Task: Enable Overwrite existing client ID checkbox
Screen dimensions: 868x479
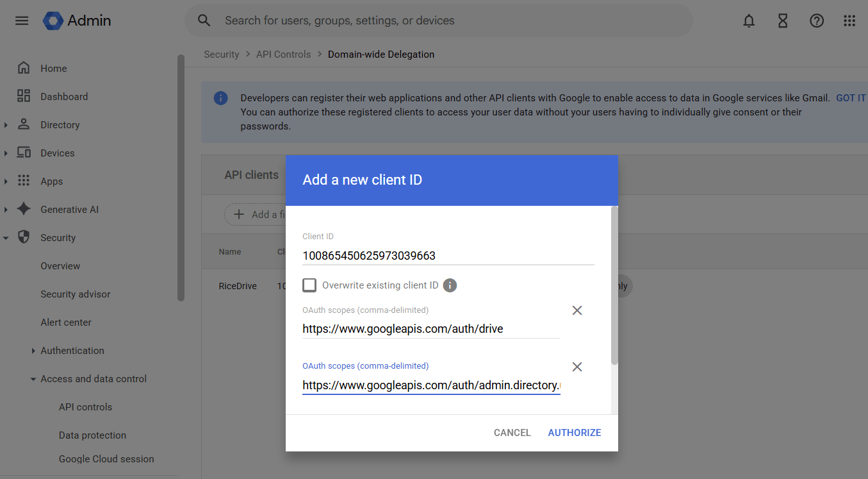Action: pyautogui.click(x=309, y=285)
